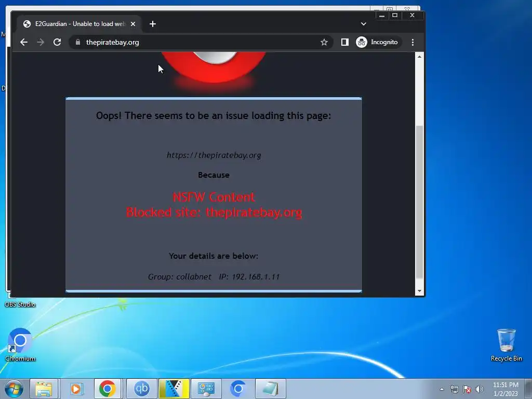Switch to Google Chrome in the taskbar

tap(107, 389)
